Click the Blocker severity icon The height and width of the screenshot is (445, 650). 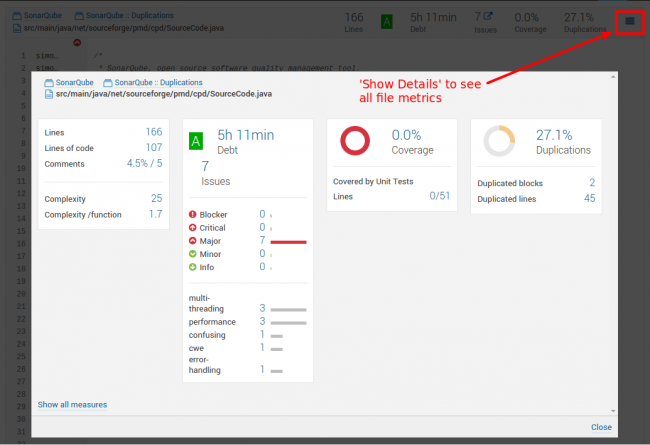[x=192, y=214]
